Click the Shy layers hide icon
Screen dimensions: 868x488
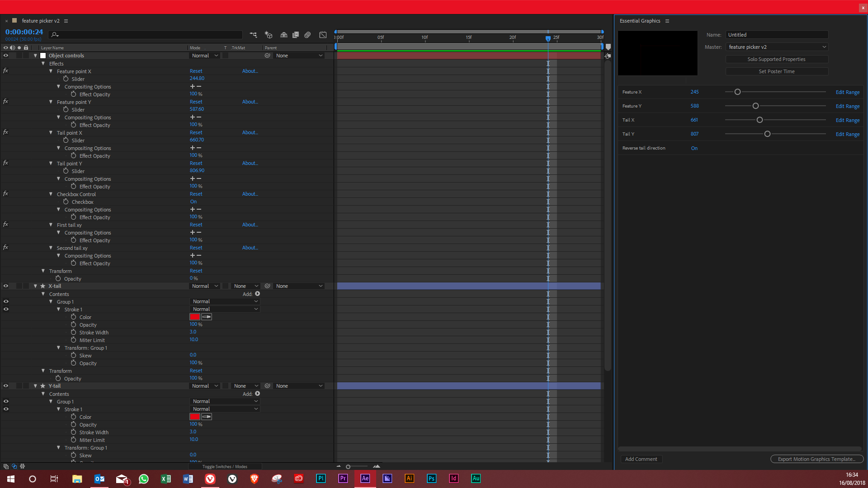tap(284, 35)
